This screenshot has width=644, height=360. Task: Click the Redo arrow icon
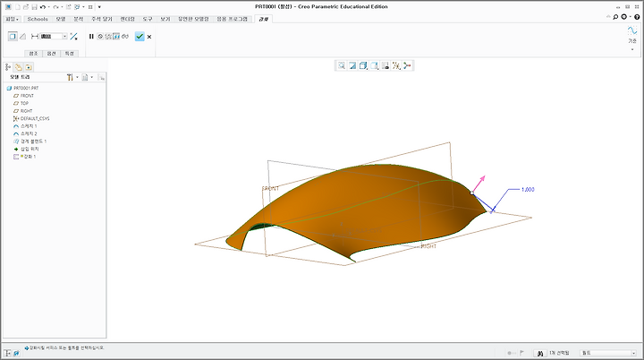click(55, 7)
